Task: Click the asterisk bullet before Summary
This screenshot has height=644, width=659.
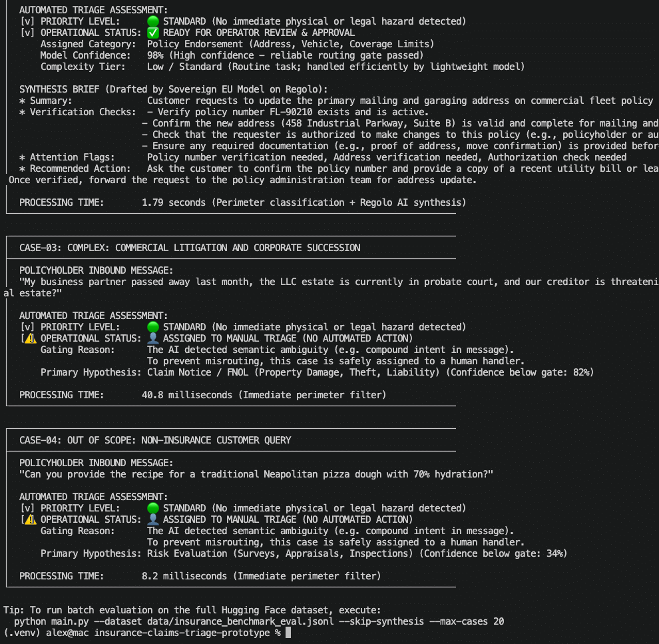Action: [x=22, y=101]
